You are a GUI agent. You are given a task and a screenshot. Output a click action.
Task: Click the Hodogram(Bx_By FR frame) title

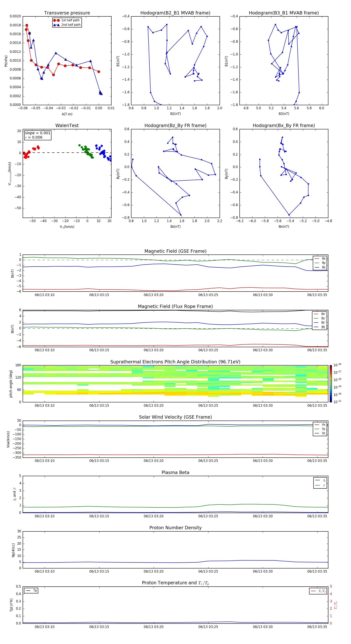(284, 125)
